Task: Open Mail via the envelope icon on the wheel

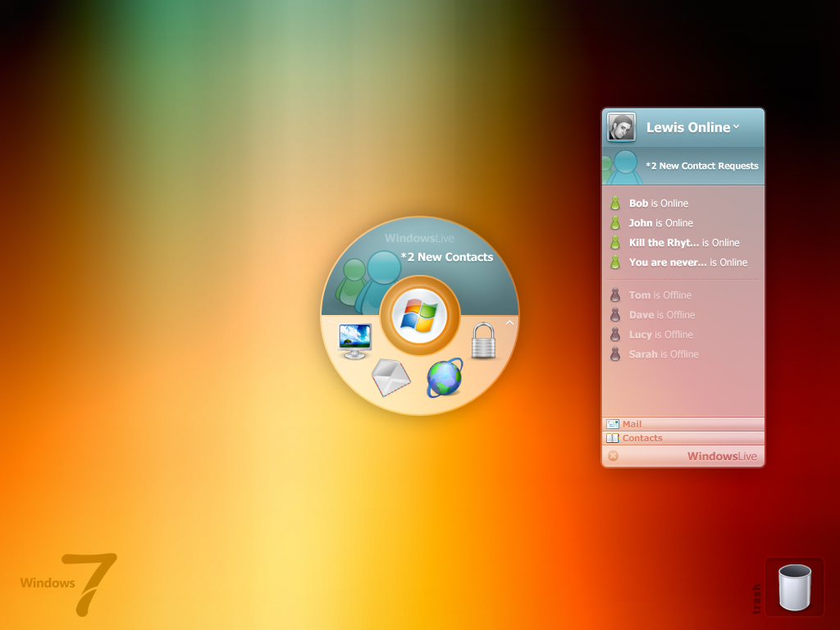Action: (391, 378)
